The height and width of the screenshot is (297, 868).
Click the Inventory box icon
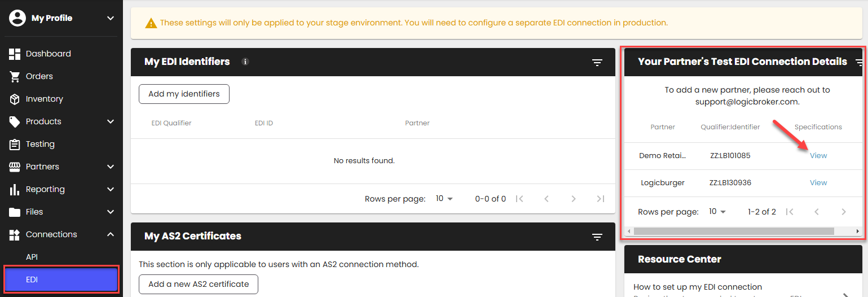click(15, 99)
